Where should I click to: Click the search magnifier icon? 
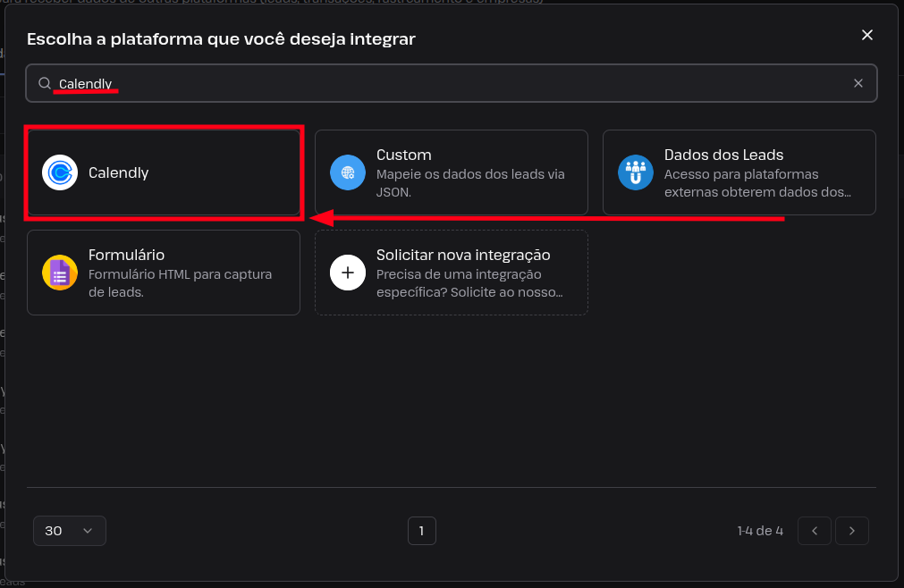click(x=45, y=83)
